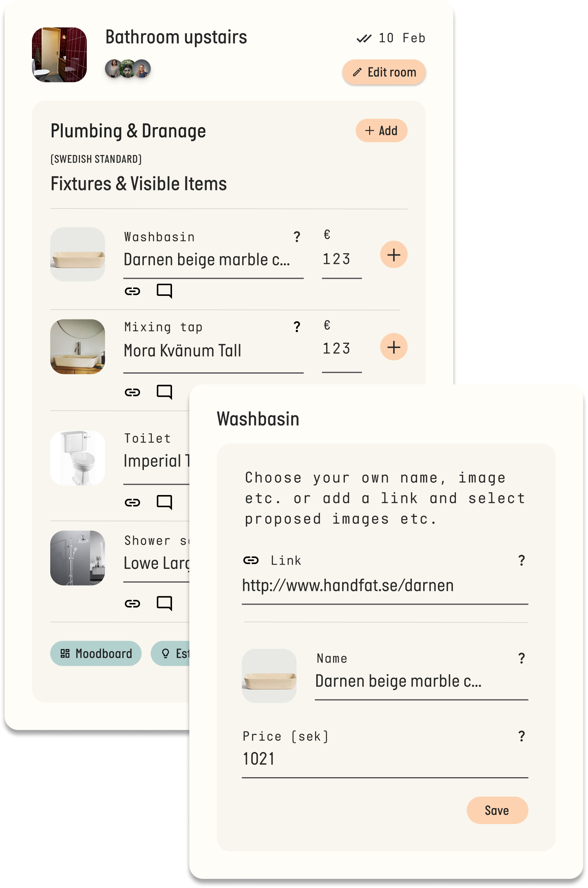Click the link icon under Washbasin item
This screenshot has width=588, height=888.
point(132,291)
